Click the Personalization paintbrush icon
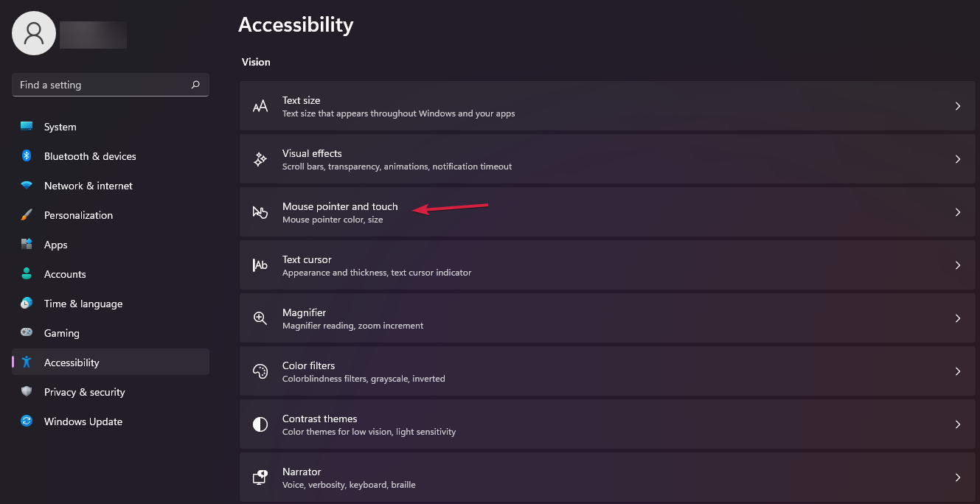 [x=27, y=215]
